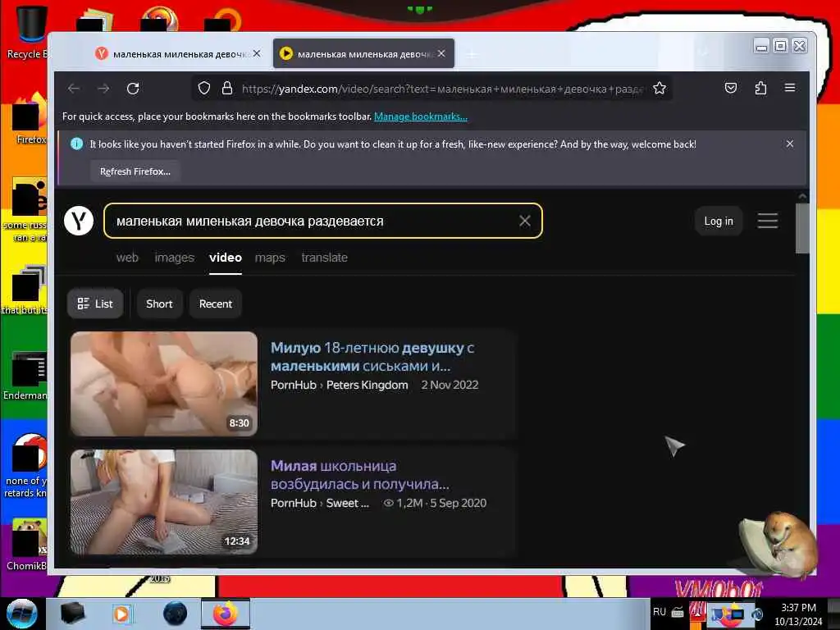Viewport: 840px width, 630px height.
Task: Click the taskbar clock showing 3:37 PM
Action: click(798, 614)
